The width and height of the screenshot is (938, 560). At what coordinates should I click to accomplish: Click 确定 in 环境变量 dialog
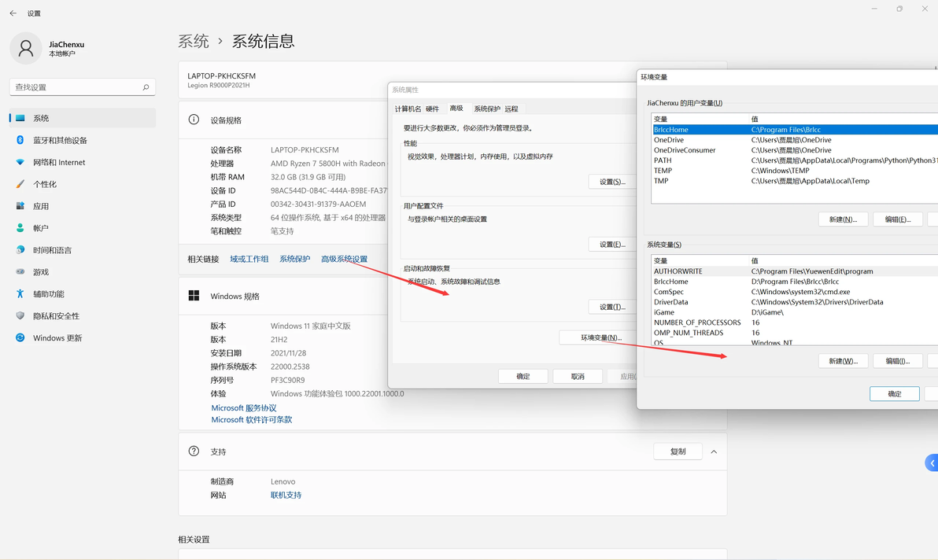(895, 394)
